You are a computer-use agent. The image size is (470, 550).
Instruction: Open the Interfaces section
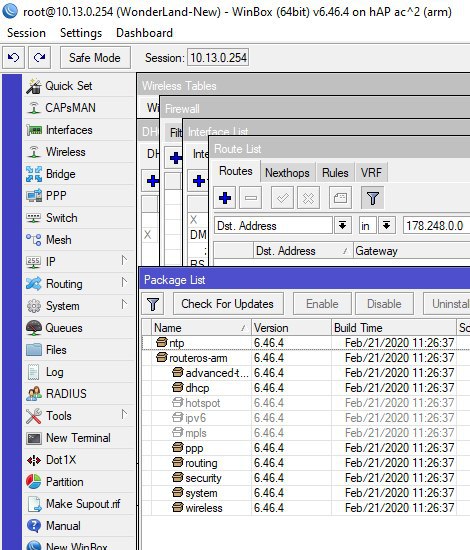pyautogui.click(x=79, y=130)
